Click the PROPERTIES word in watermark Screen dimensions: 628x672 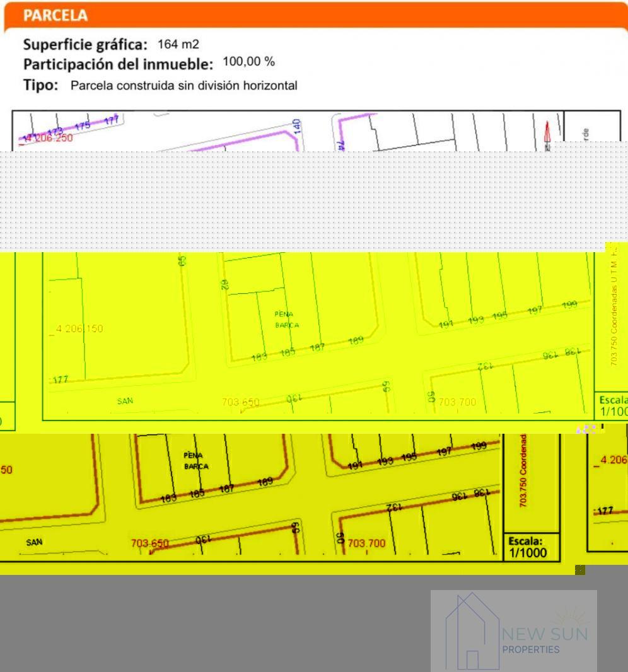point(531,650)
